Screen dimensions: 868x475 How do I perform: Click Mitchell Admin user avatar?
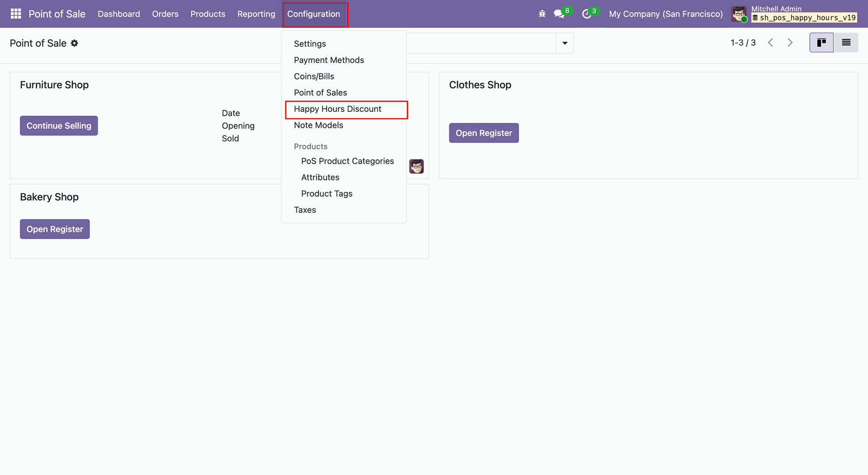click(739, 14)
